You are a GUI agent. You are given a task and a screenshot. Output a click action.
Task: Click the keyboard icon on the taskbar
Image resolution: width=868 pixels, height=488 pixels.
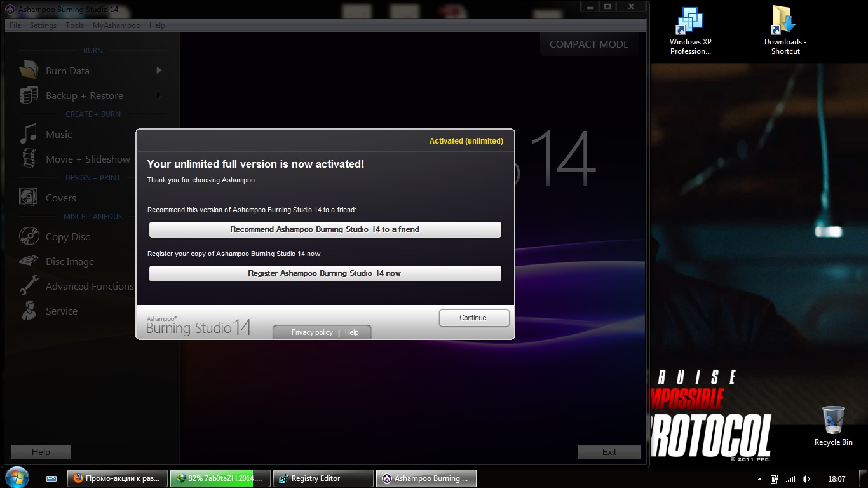click(x=52, y=478)
